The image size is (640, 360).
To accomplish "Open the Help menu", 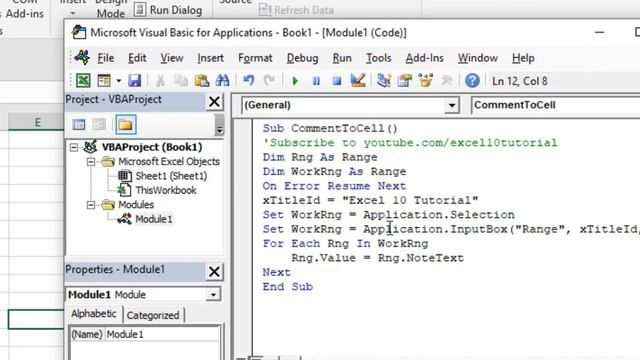I will coord(523,58).
